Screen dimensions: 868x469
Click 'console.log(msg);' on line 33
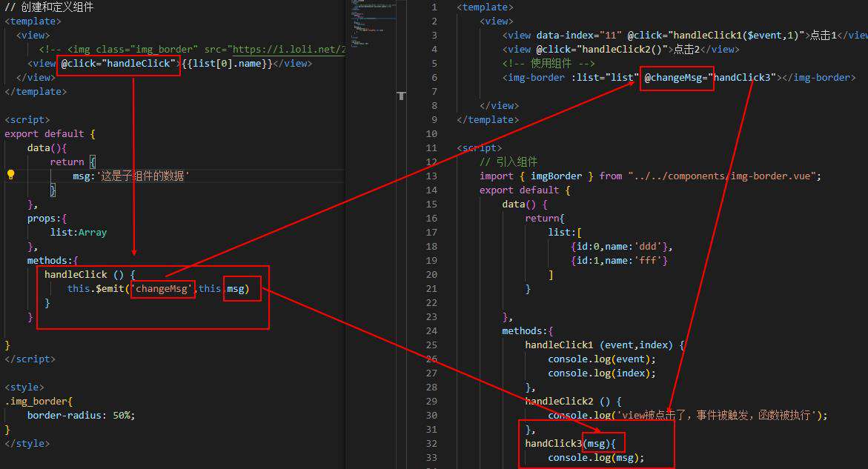[x=596, y=457]
